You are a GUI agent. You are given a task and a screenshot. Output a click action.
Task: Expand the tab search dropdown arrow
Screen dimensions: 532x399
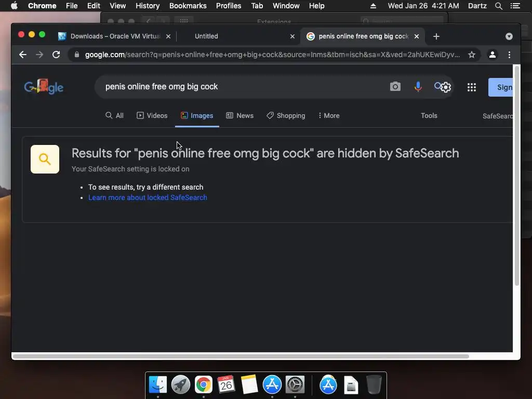509,36
